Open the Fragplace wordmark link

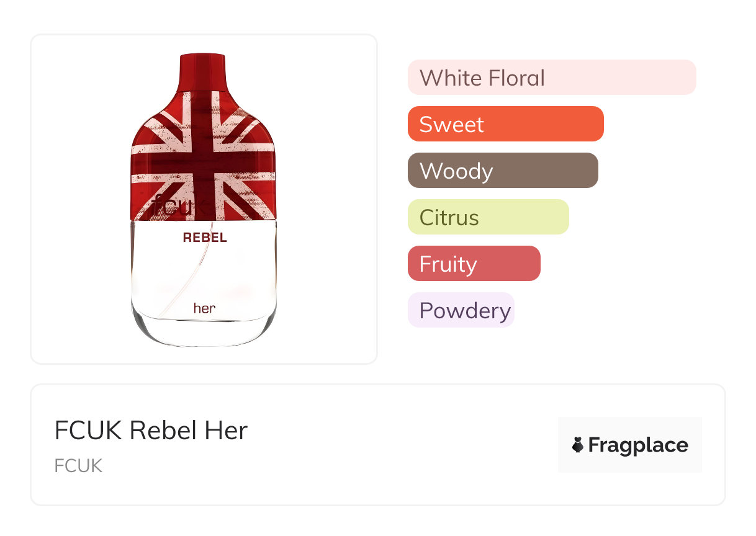click(x=638, y=445)
